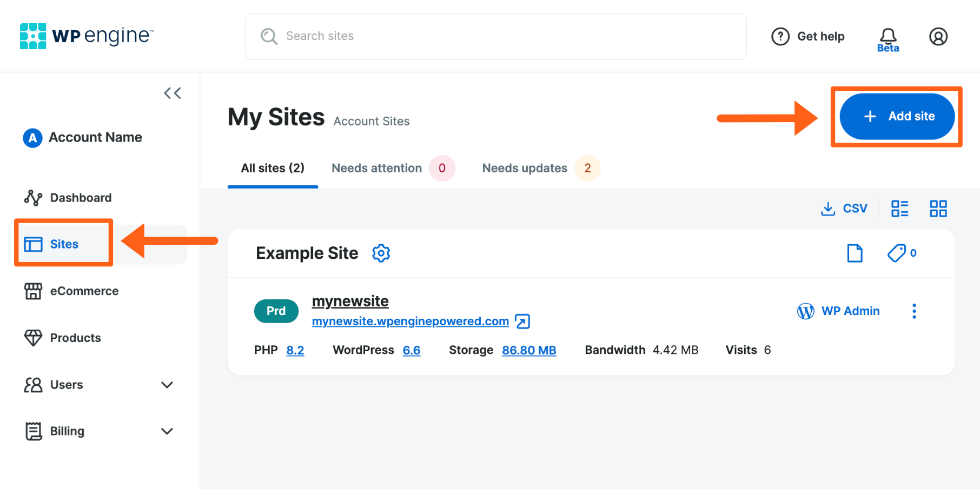Open the notifications bell
This screenshot has height=489, width=980.
pos(888,36)
